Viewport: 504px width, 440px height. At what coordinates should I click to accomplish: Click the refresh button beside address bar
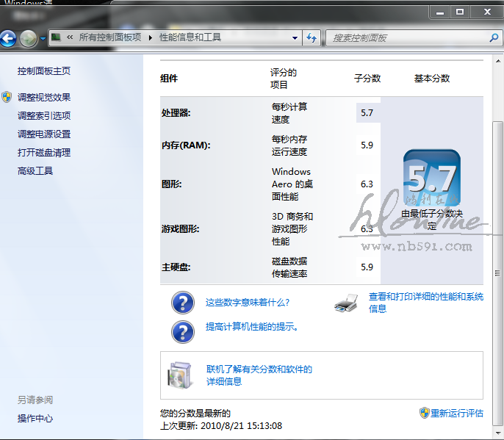[x=312, y=37]
